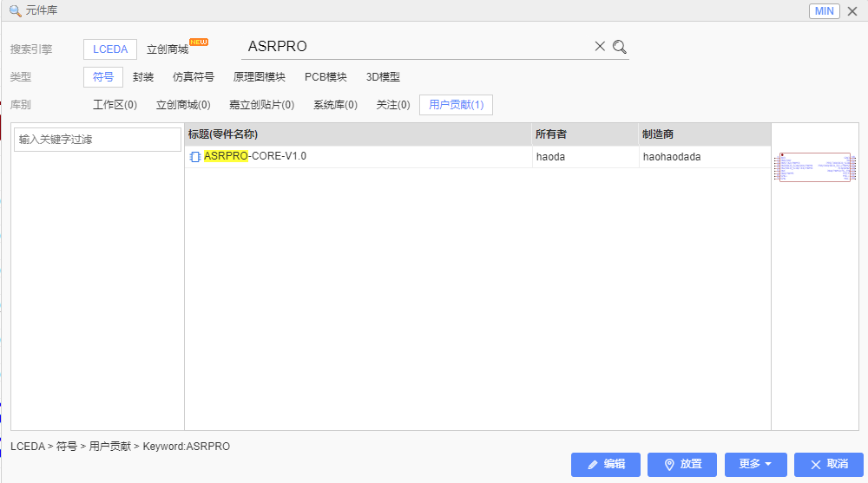This screenshot has height=483, width=868.
Task: Click the 输入关键字过滤 filter field
Action: click(97, 140)
